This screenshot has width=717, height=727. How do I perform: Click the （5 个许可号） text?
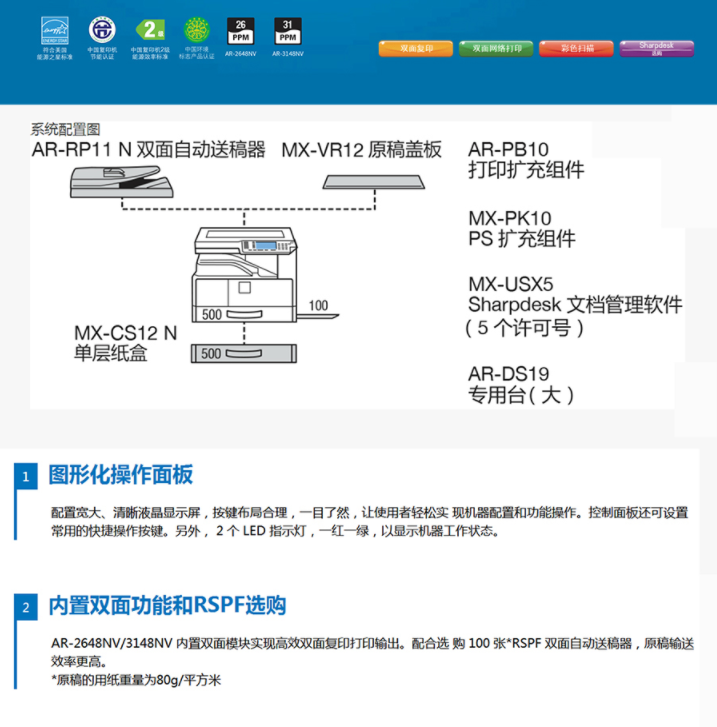coord(525,328)
